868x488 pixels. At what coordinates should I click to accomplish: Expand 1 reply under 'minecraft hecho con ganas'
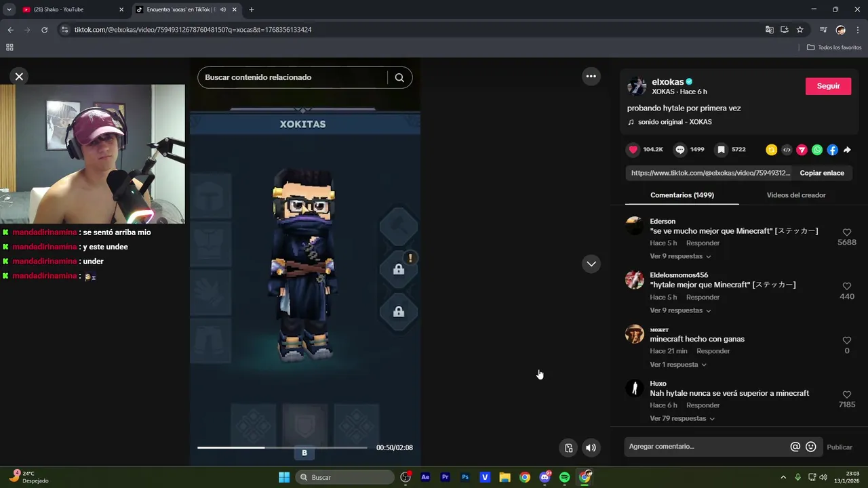click(678, 365)
